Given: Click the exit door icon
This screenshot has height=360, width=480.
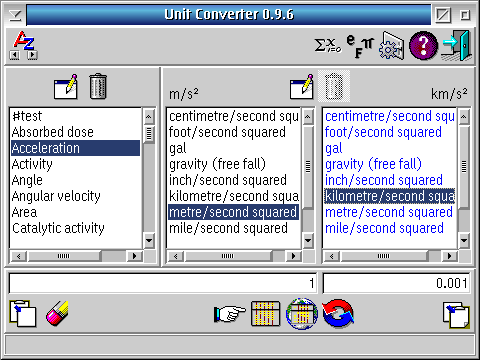Looking at the screenshot, I should point(457,45).
